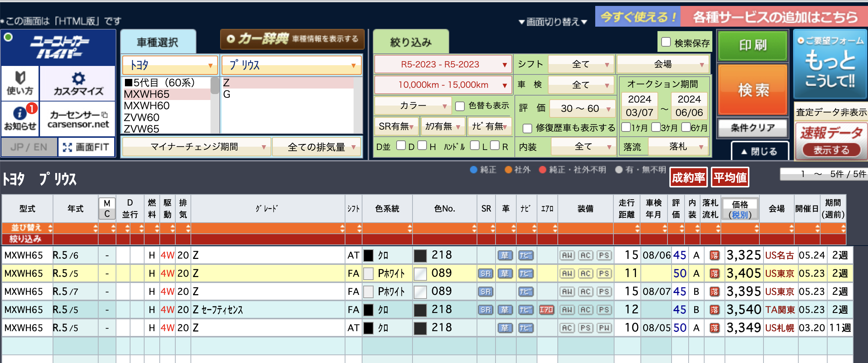Image resolution: width=868 pixels, height=363 pixels.
Task: Click black クロ swatch in TA関東 row
Action: [x=368, y=310]
